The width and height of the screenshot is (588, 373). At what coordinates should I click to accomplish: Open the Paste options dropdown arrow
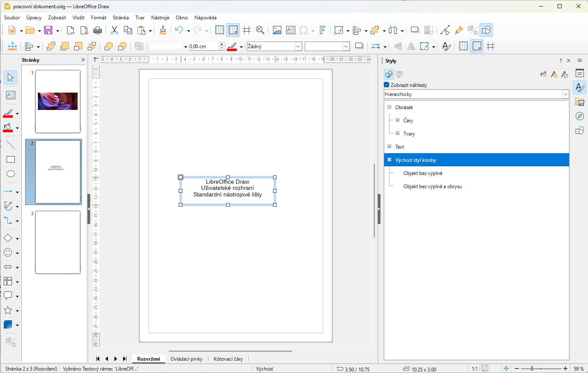click(x=150, y=30)
